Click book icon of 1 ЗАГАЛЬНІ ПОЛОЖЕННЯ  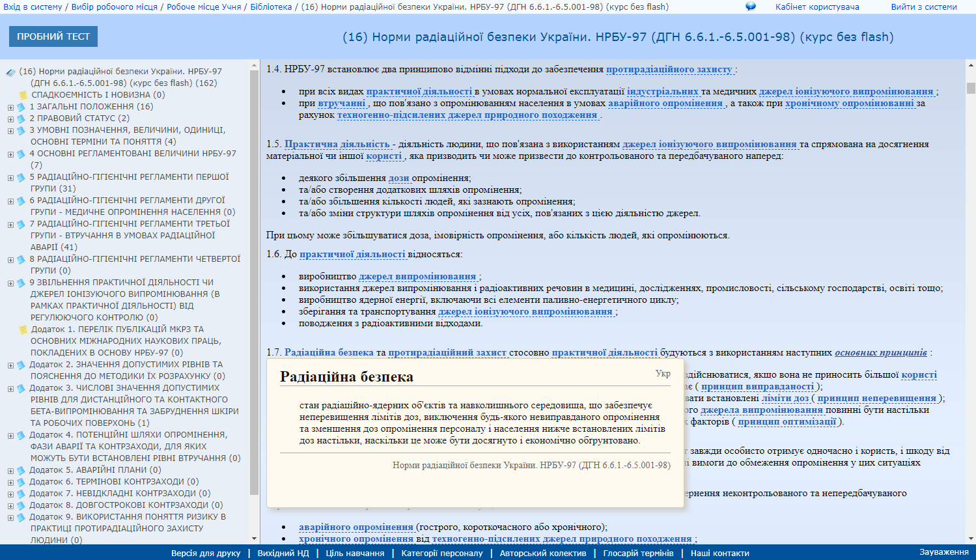21,107
